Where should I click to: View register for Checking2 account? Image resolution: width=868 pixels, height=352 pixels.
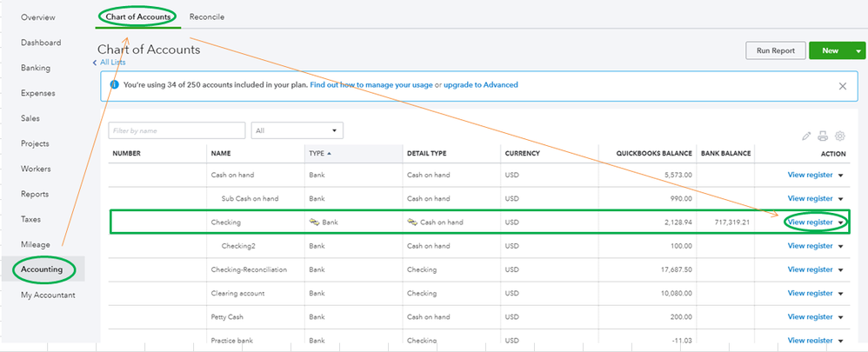click(810, 246)
